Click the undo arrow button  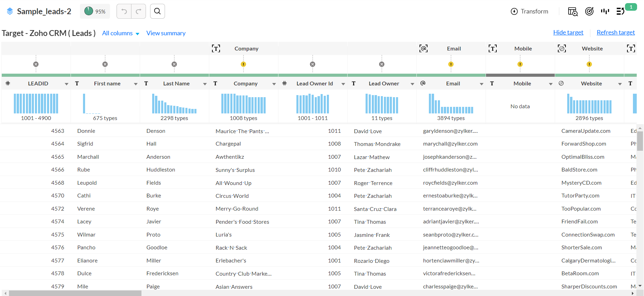[x=124, y=11]
